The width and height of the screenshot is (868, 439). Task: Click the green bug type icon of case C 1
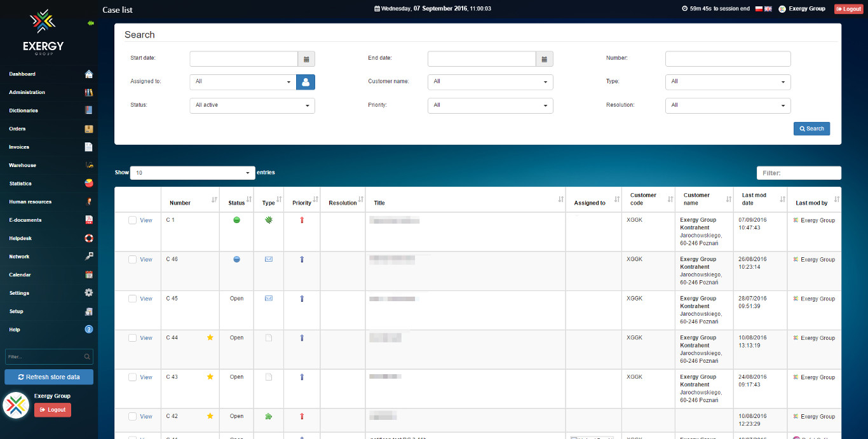[x=268, y=220]
